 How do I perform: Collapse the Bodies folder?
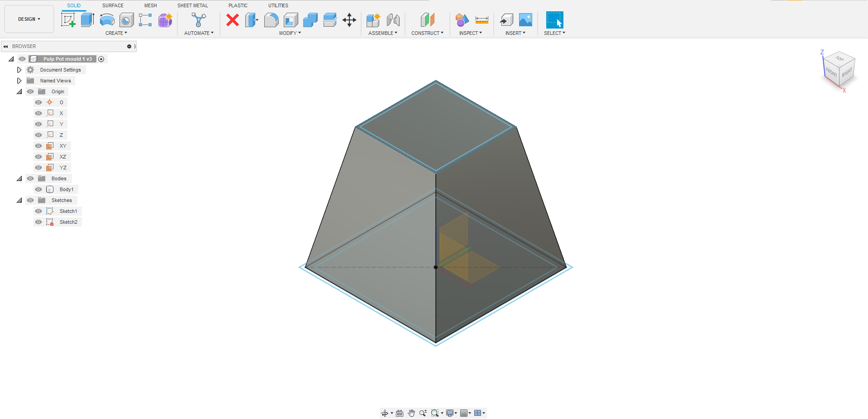point(19,178)
